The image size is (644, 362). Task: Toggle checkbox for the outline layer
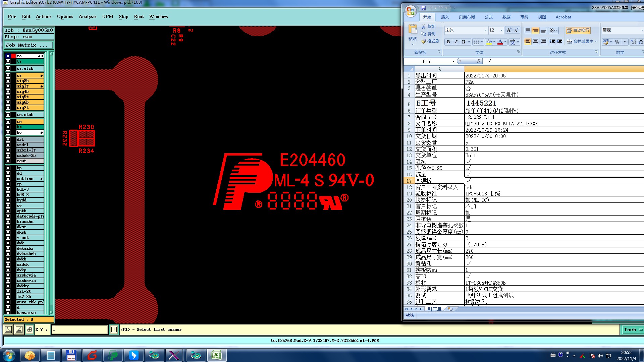[x=8, y=179]
